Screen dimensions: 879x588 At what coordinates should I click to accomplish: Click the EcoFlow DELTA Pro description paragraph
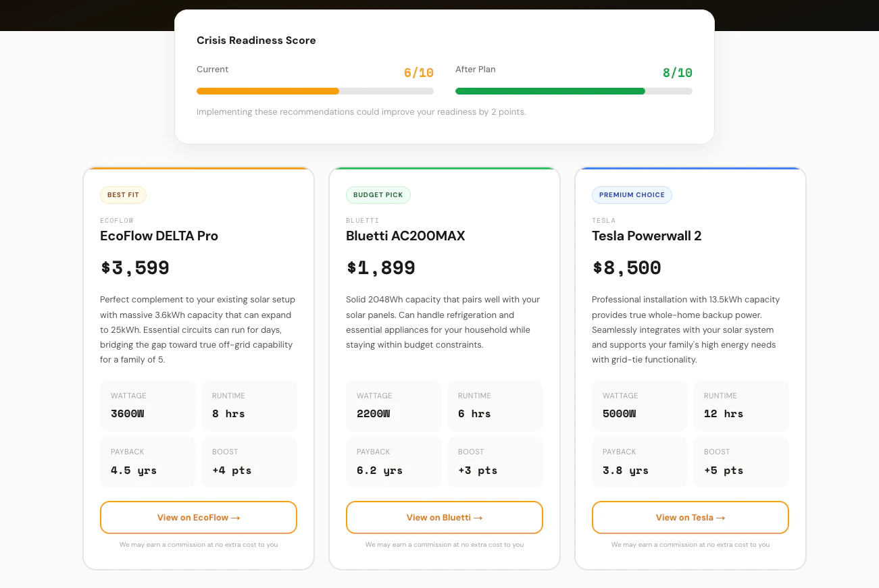[198, 329]
